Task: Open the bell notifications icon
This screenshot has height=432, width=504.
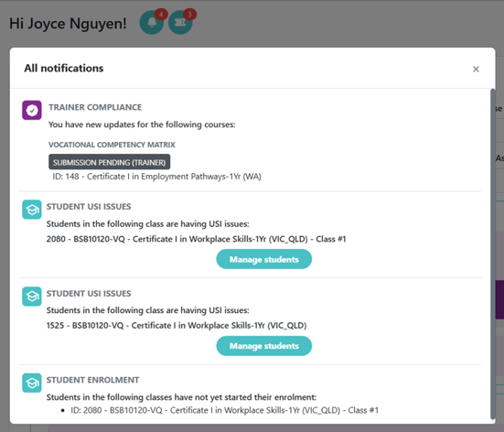Action: click(x=152, y=23)
